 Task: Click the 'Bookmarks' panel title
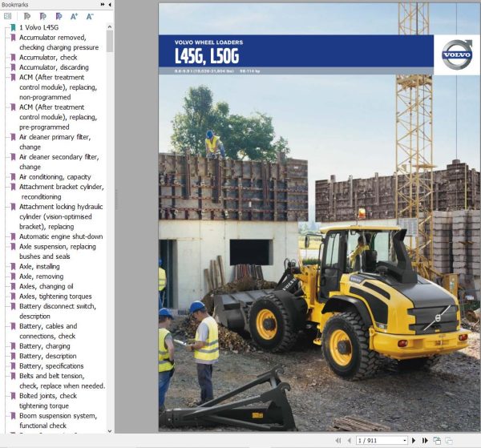(14, 5)
